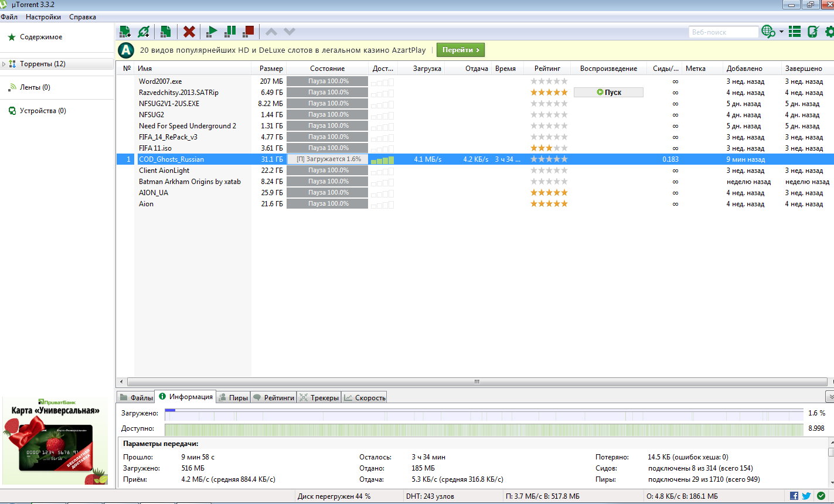
Task: Open preferences gear icon
Action: [x=829, y=32]
